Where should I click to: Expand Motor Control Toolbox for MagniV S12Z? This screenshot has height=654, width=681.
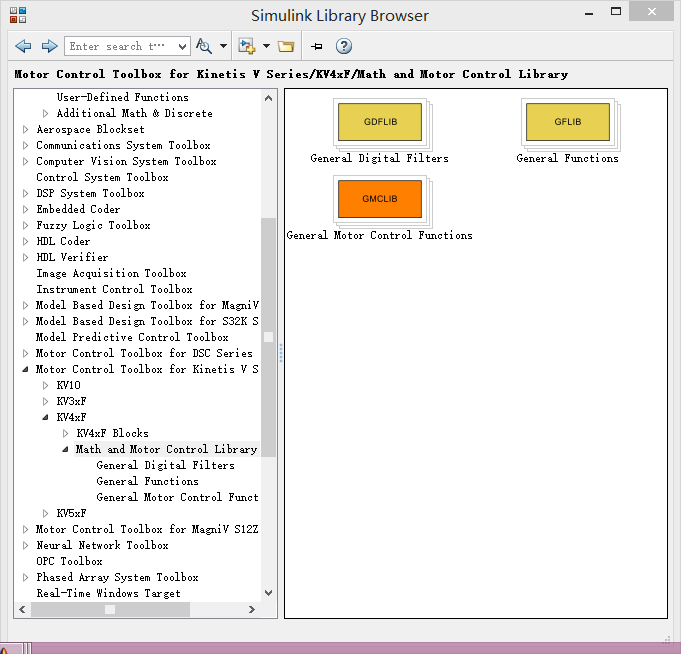pyautogui.click(x=25, y=529)
